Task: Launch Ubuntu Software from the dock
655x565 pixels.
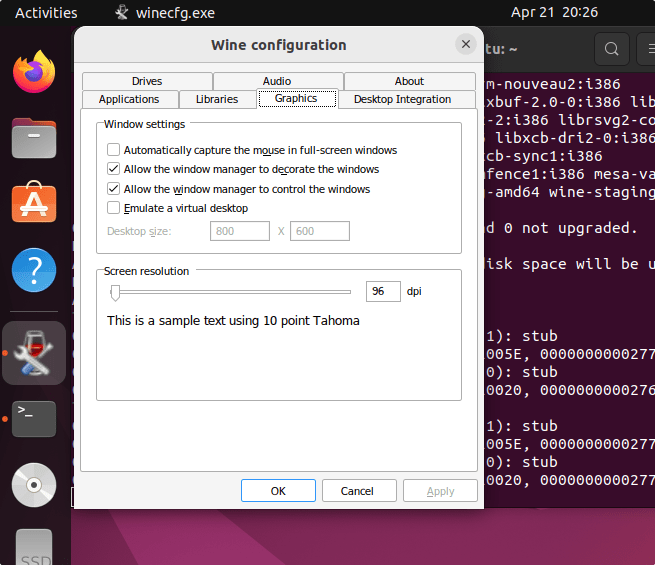Action: (x=34, y=203)
